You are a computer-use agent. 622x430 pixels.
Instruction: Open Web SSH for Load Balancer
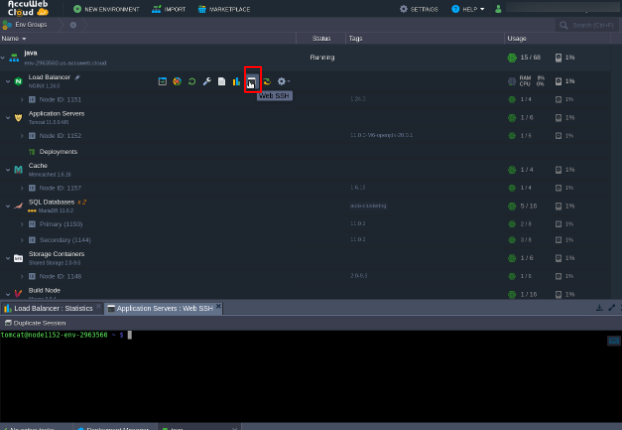pyautogui.click(x=252, y=81)
